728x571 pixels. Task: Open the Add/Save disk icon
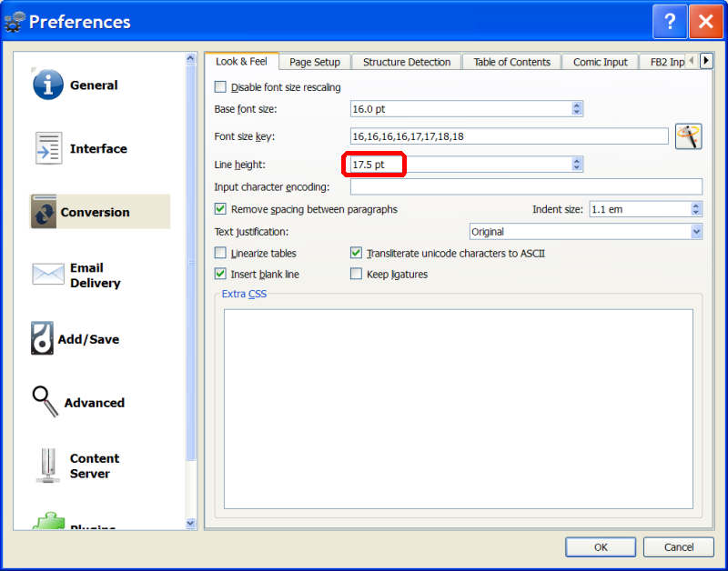click(x=42, y=338)
